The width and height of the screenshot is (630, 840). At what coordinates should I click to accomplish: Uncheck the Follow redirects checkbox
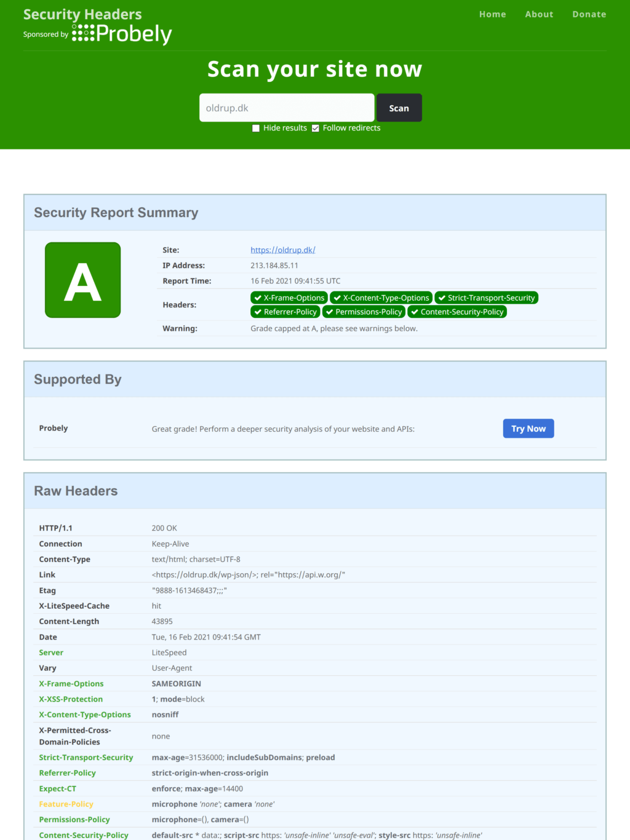[x=316, y=128]
